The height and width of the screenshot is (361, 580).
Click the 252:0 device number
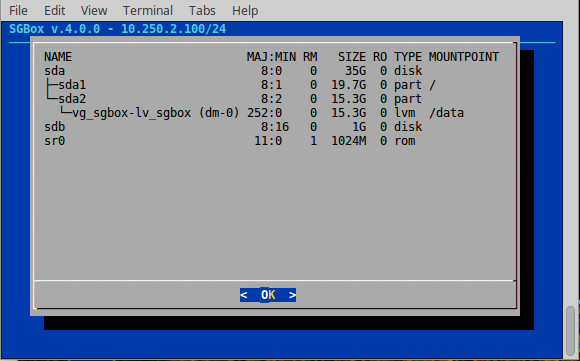tap(264, 113)
